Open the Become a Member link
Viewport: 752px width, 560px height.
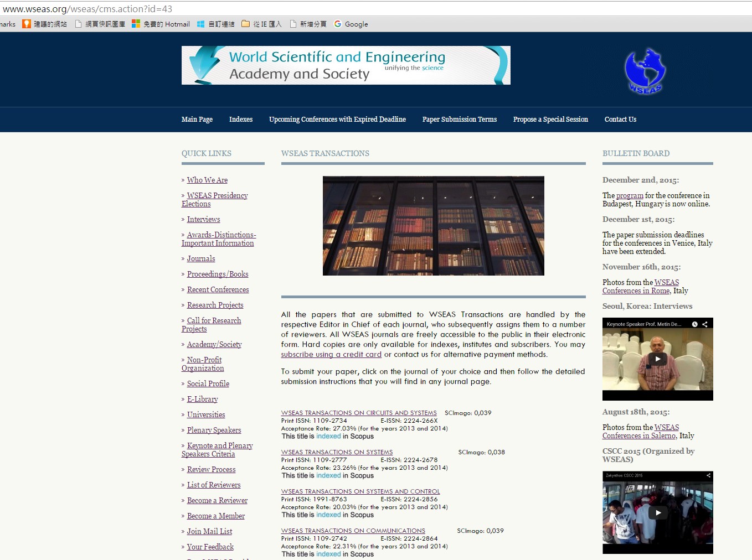pyautogui.click(x=216, y=516)
